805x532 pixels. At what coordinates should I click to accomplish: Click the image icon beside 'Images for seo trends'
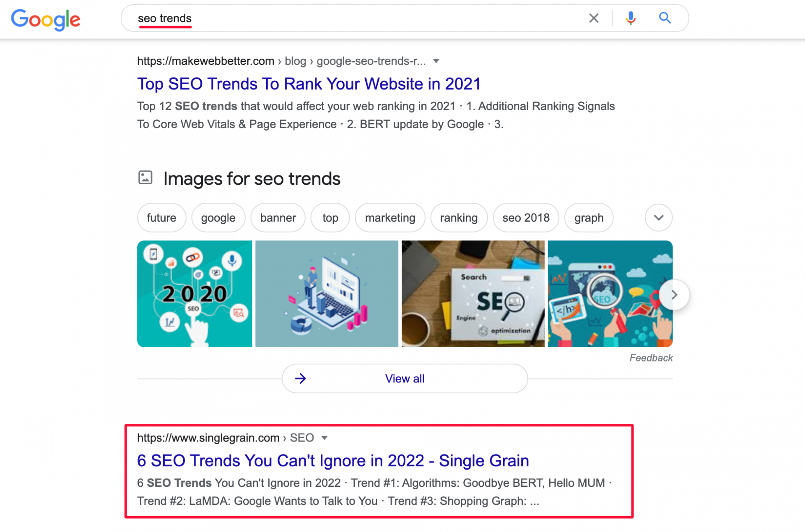[145, 178]
